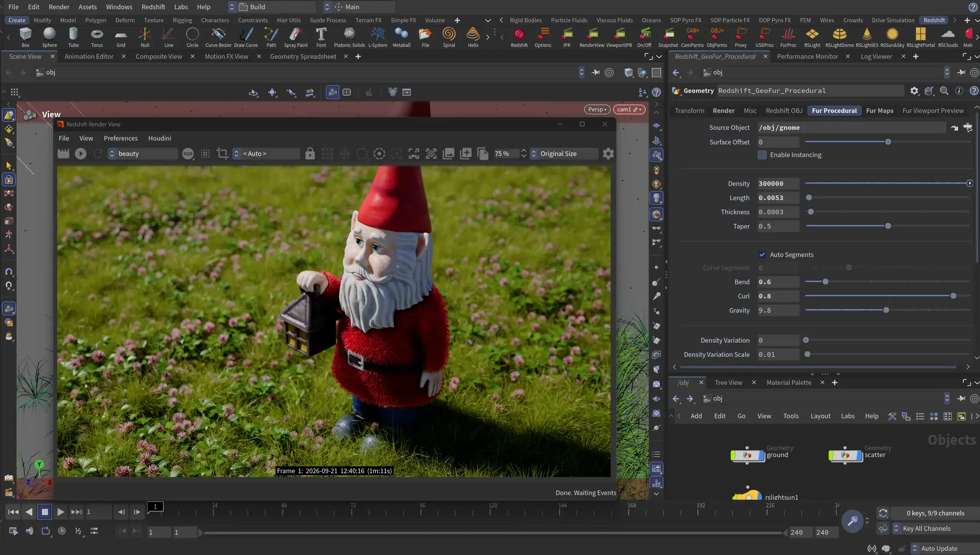
Task: Open the Original Size dropdown
Action: tap(564, 154)
